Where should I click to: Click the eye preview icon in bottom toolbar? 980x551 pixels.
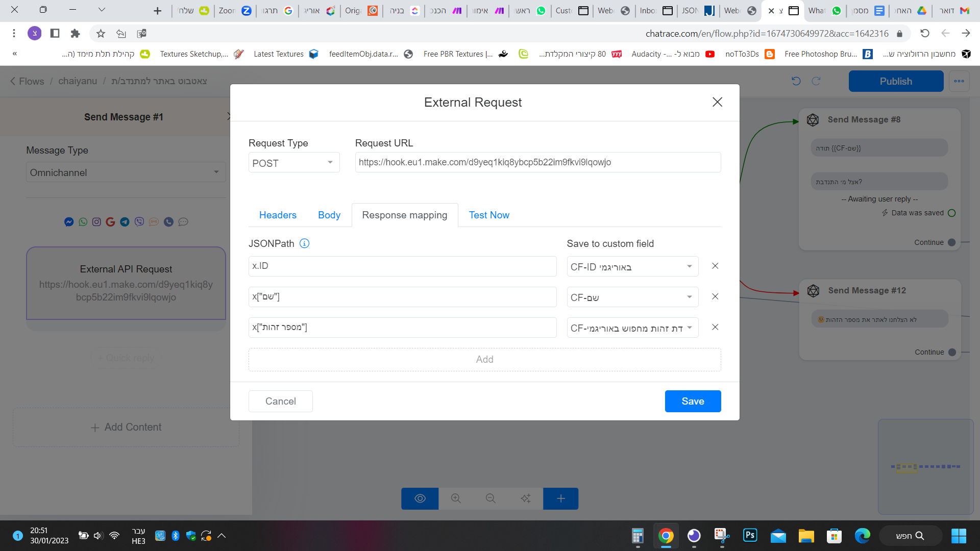point(420,498)
